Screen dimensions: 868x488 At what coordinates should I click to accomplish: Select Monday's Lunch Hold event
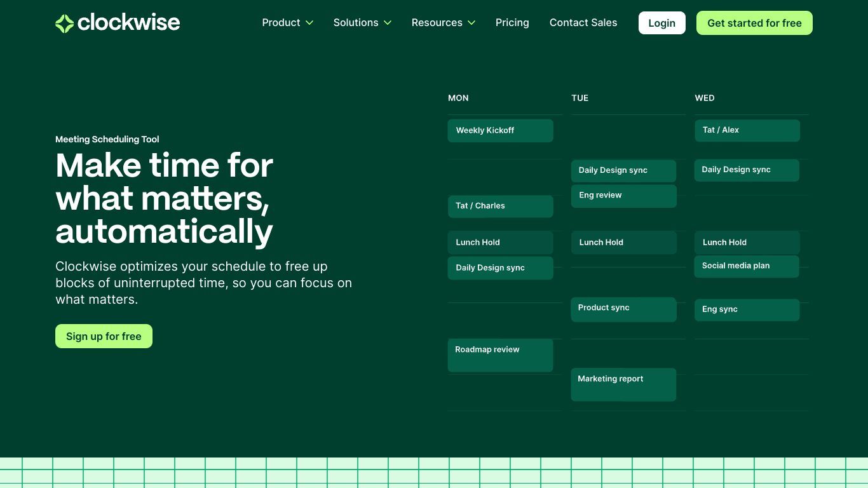point(500,243)
